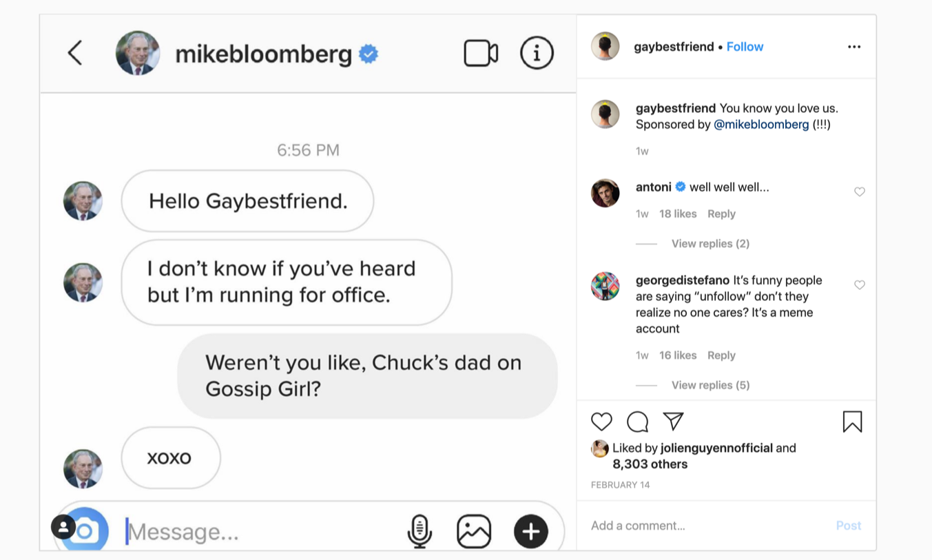Image resolution: width=932 pixels, height=560 pixels.
Task: Open the comment icon under the post
Action: pos(636,421)
